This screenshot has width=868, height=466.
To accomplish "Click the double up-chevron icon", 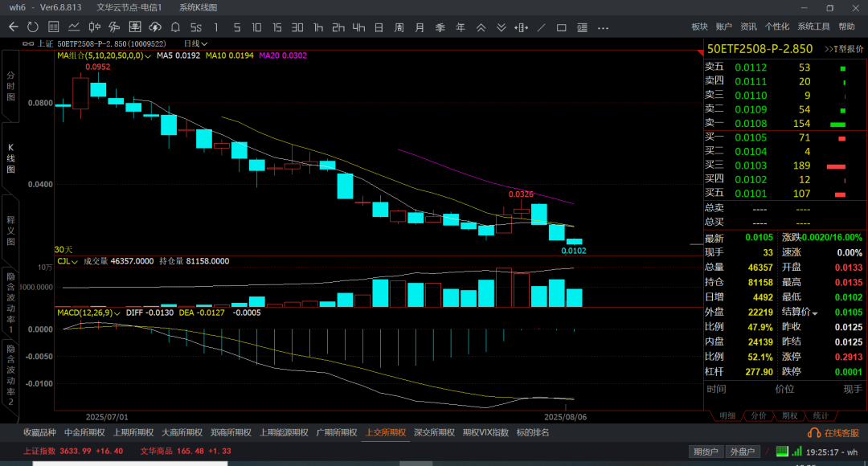I will click(481, 27).
